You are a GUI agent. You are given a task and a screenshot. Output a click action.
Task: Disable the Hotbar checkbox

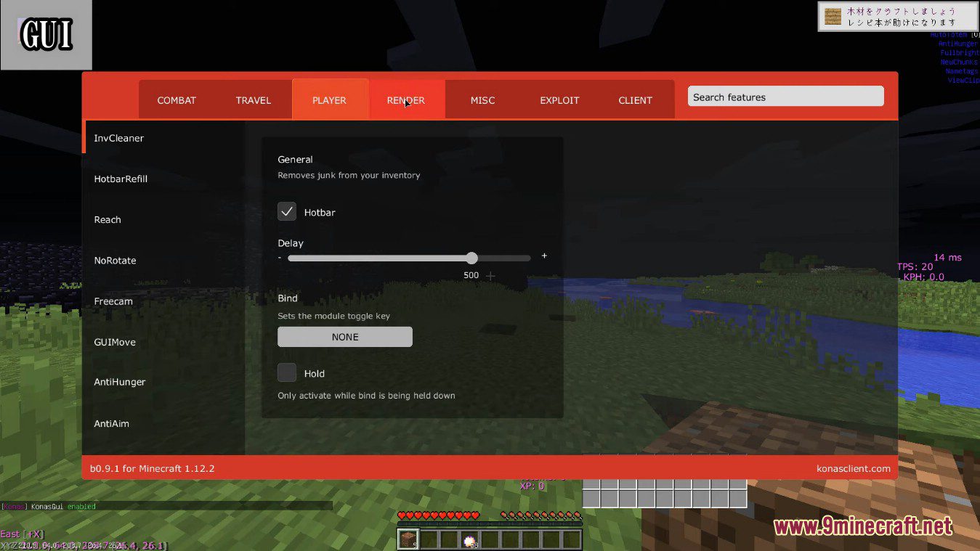pyautogui.click(x=287, y=212)
